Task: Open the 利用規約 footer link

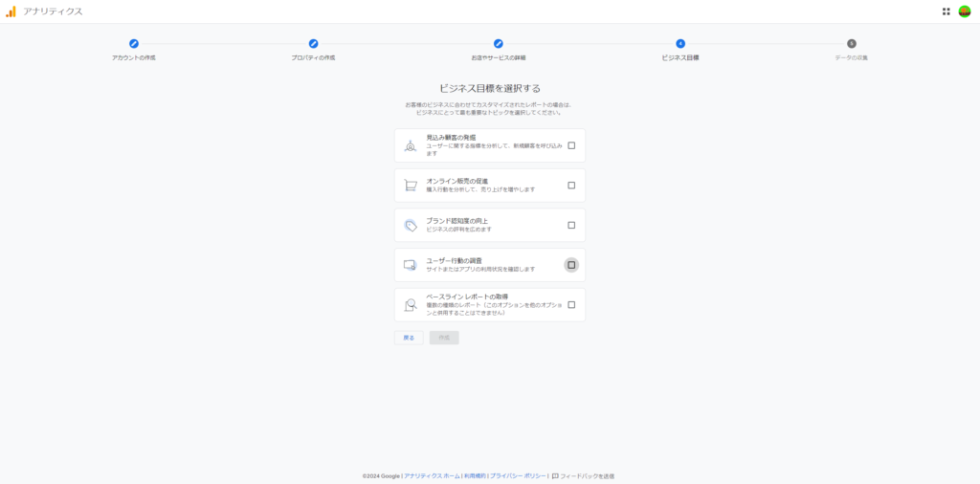Action: click(x=474, y=475)
